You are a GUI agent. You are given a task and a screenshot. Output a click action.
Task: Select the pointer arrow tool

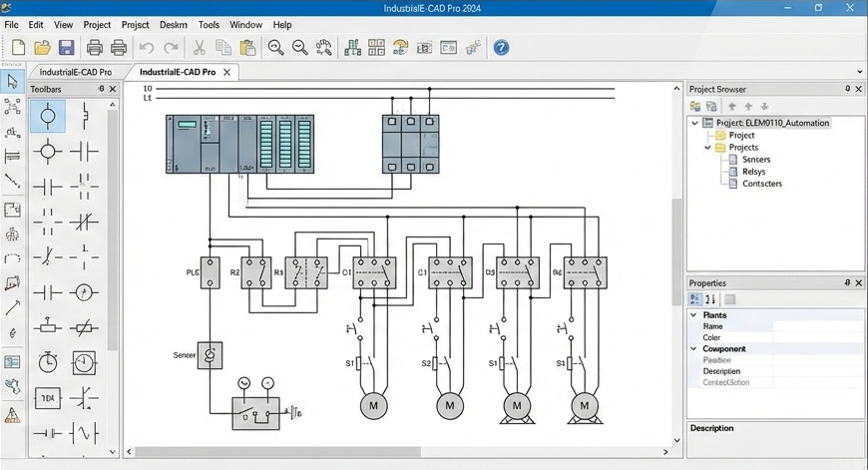[x=12, y=82]
